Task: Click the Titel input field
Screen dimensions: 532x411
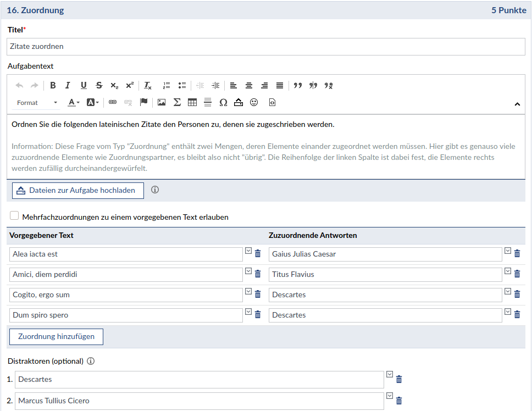Action: pyautogui.click(x=267, y=47)
